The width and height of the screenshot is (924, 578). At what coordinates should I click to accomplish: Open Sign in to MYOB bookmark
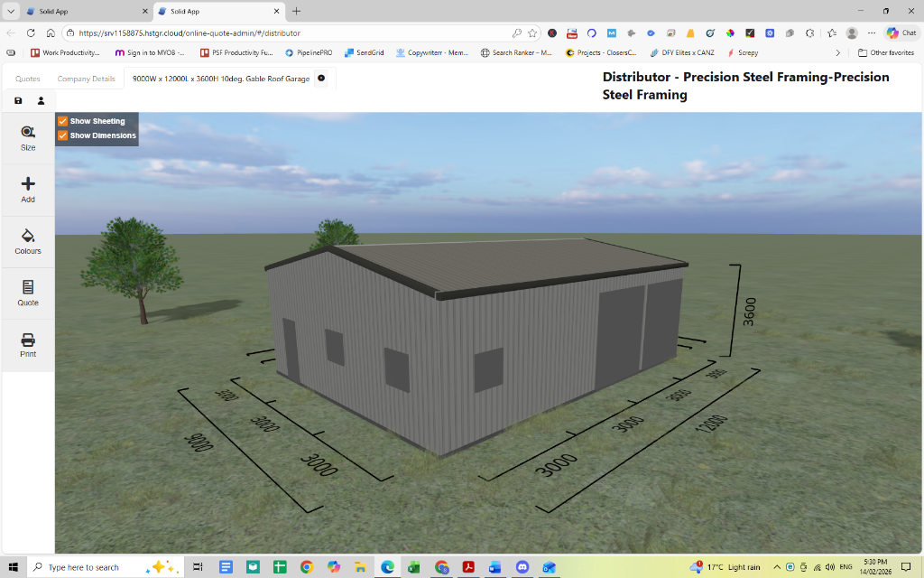pos(150,52)
